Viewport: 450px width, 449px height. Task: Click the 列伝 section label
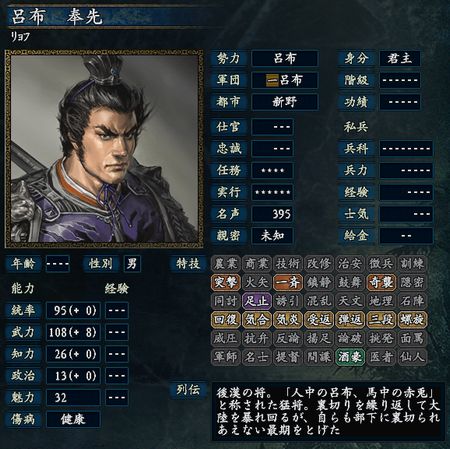(x=188, y=389)
